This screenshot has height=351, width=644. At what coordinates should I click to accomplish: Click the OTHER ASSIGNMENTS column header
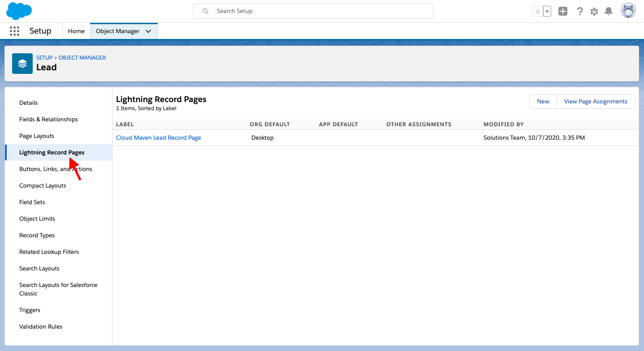[x=419, y=124]
